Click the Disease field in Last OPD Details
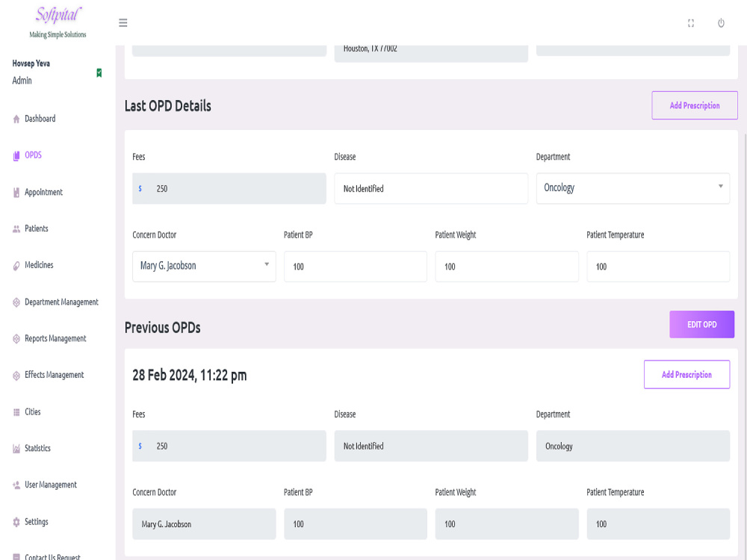This screenshot has height=560, width=747. point(431,189)
